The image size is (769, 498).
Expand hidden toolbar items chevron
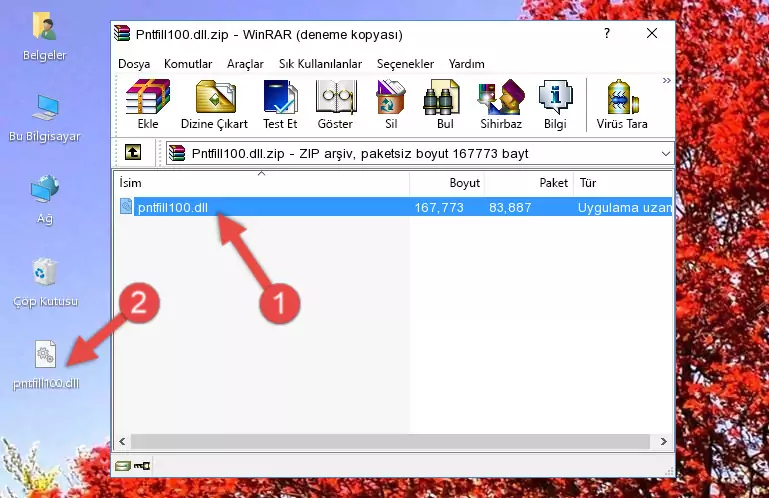click(666, 80)
